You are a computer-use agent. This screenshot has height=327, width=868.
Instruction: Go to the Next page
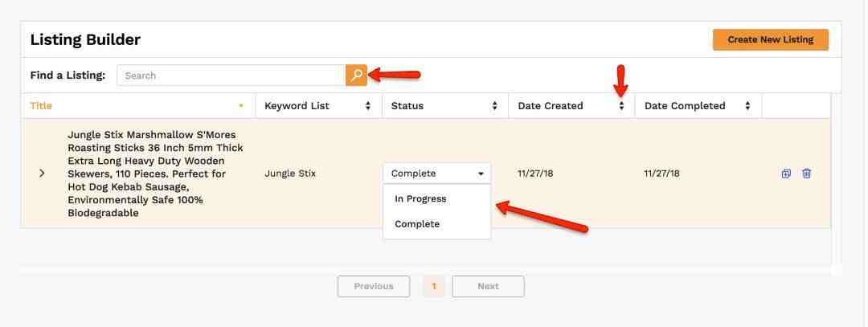(488, 286)
